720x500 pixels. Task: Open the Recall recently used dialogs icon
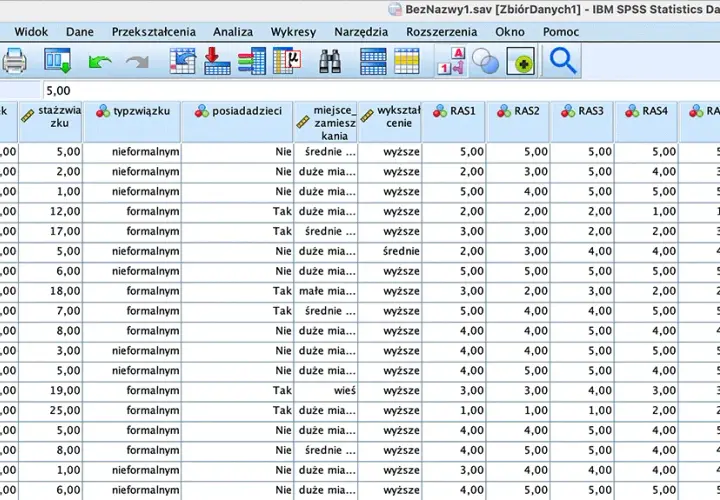[x=57, y=61]
